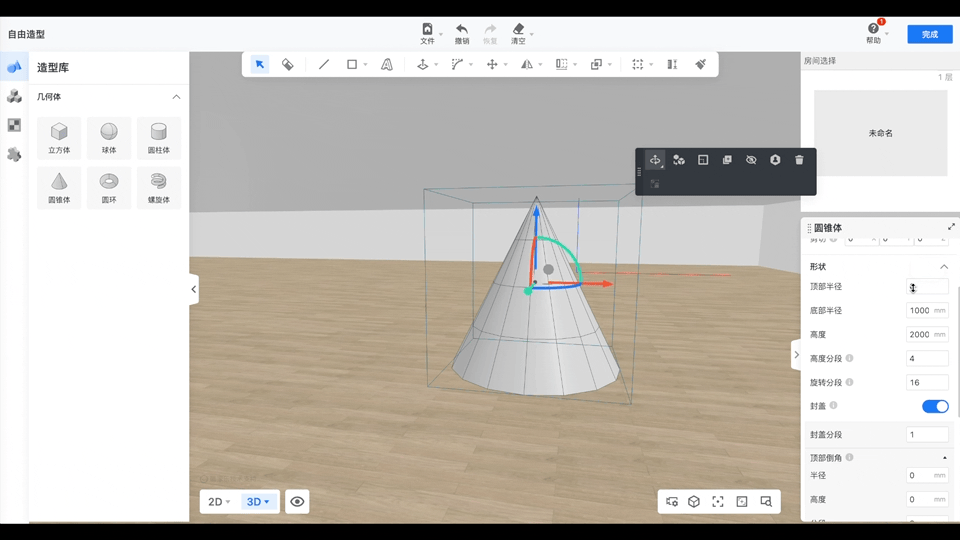This screenshot has height=540, width=960.
Task: Click the 清空 clear button
Action: (518, 34)
